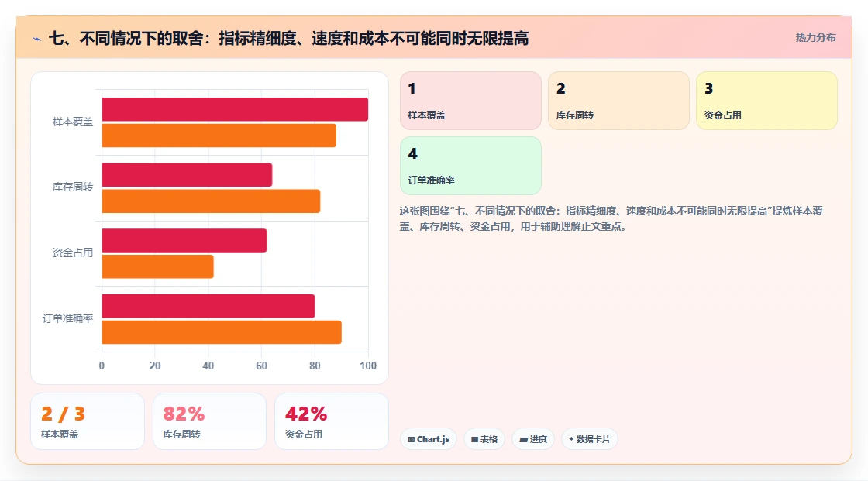Click the 热力分布 label in header
The width and height of the screenshot is (868, 481).
(815, 38)
